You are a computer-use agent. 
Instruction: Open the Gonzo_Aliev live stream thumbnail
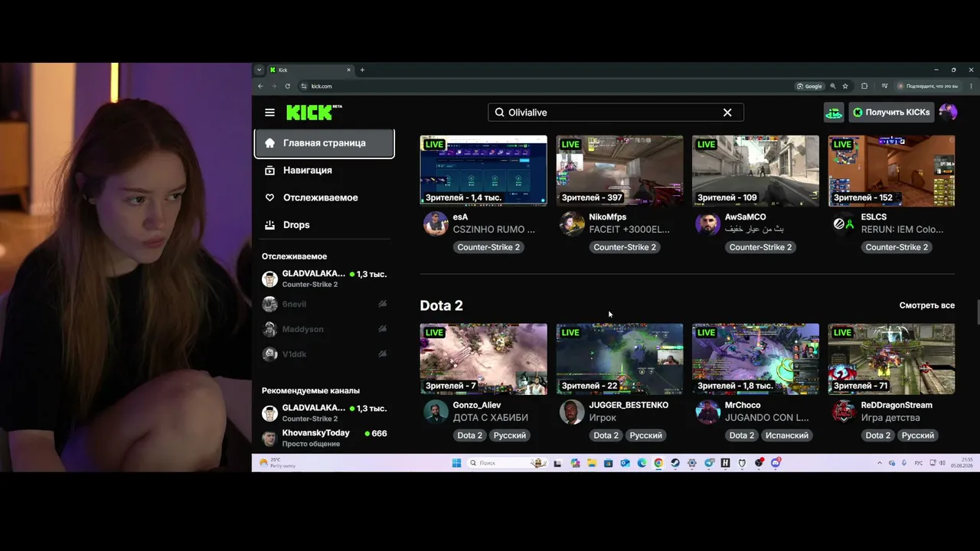point(484,359)
